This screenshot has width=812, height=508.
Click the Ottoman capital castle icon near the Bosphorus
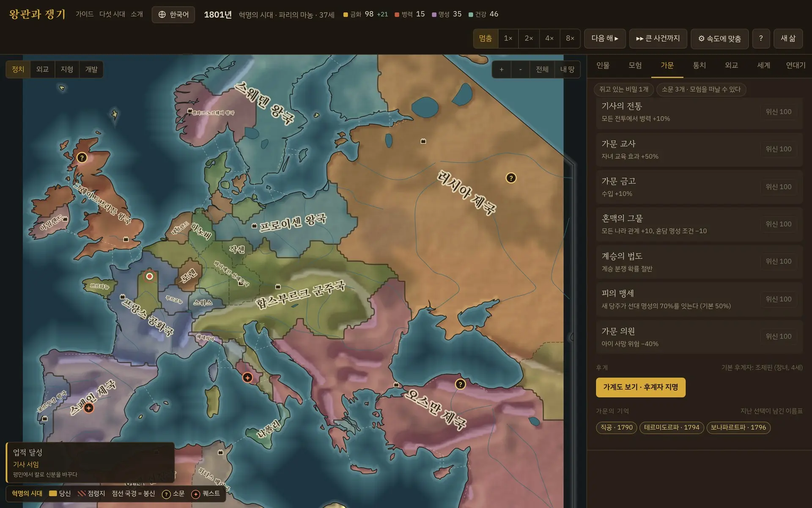pos(396,385)
